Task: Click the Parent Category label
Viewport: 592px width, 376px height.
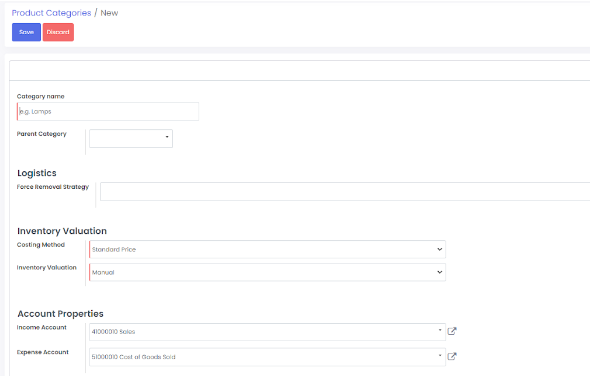Action: (x=42, y=134)
